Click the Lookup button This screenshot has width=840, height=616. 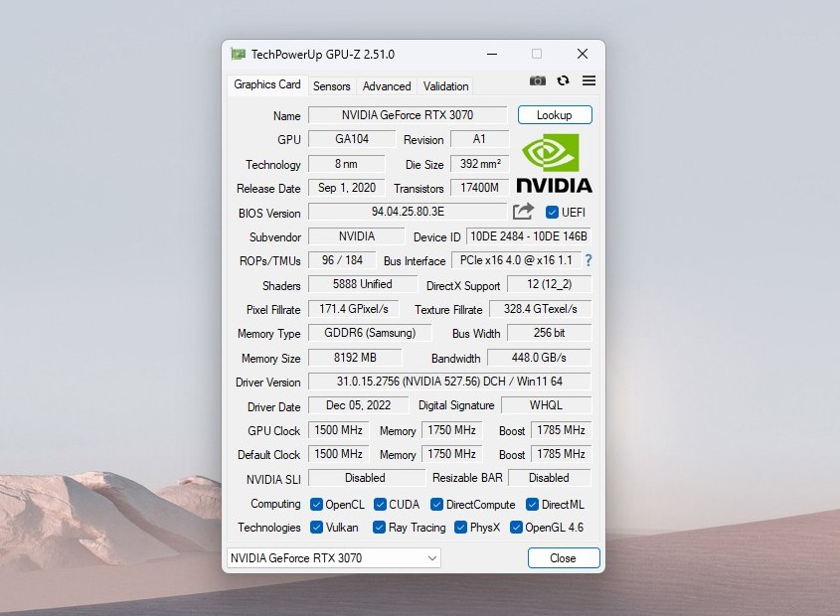click(554, 115)
